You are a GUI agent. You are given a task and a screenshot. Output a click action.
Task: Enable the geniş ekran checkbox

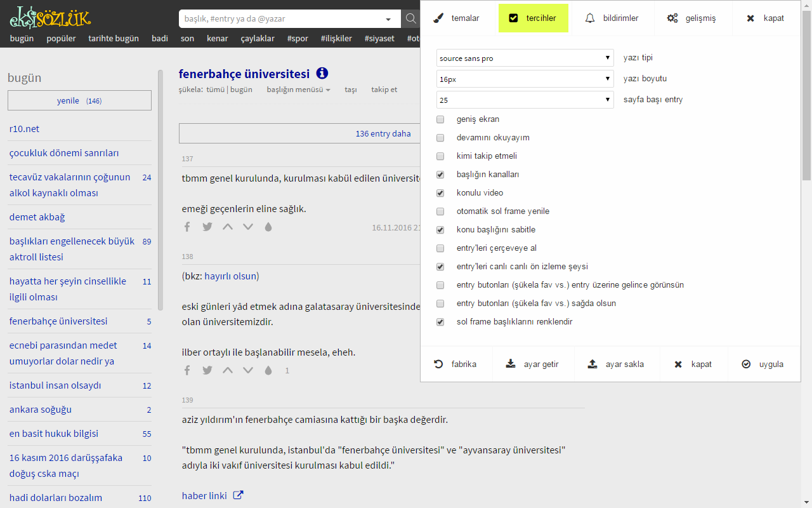[x=440, y=119]
